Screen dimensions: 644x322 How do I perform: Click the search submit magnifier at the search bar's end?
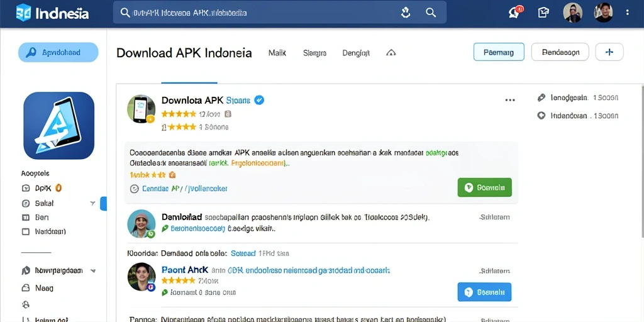pyautogui.click(x=430, y=13)
